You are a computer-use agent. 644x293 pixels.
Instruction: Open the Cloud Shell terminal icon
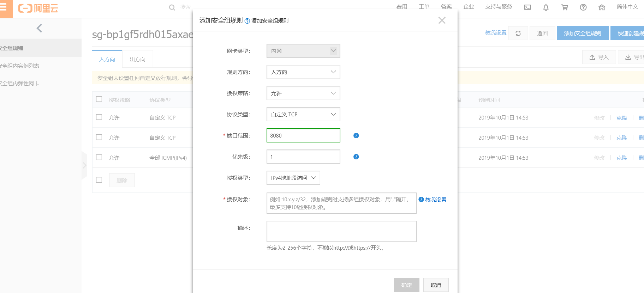(x=527, y=7)
